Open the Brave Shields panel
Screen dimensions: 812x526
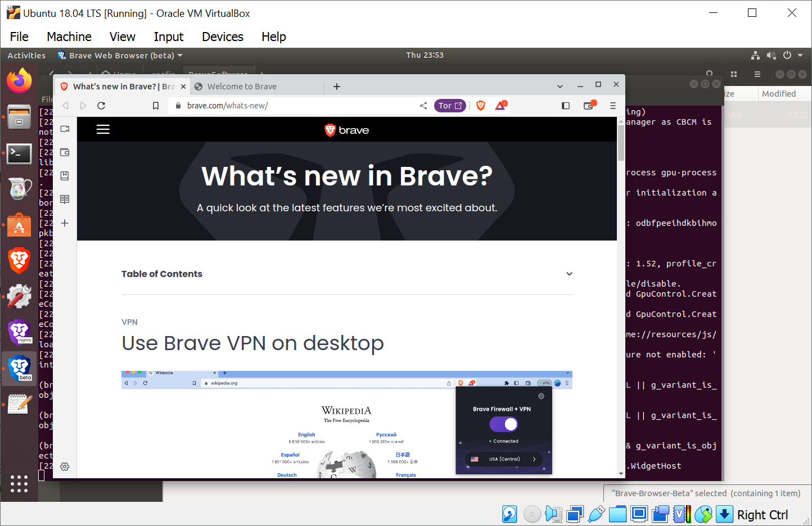tap(481, 106)
